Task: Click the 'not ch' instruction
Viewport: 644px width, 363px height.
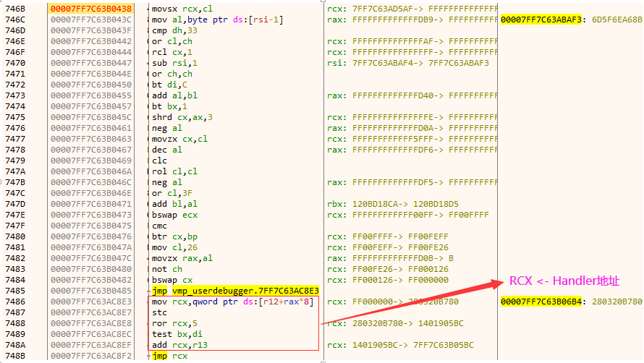Action: pos(167,269)
